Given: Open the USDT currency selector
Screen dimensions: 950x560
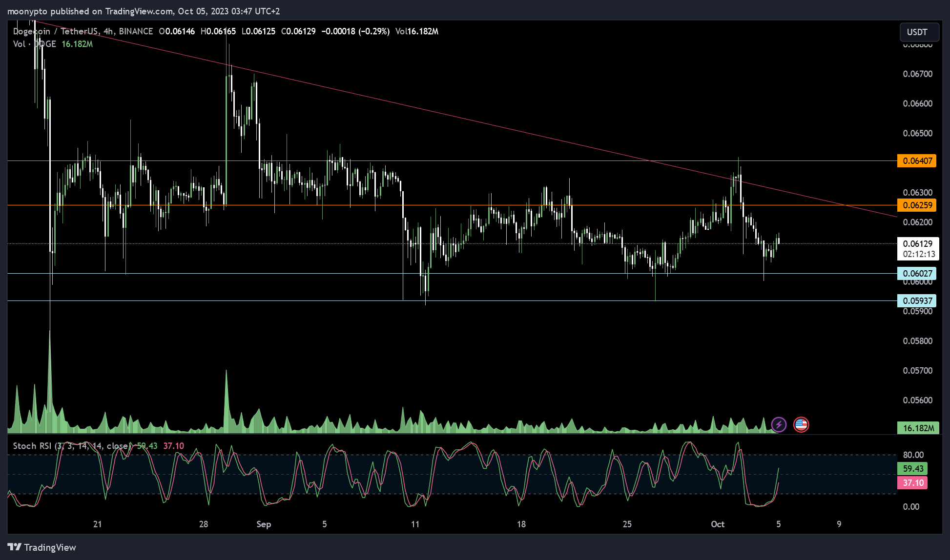Looking at the screenshot, I should [919, 32].
